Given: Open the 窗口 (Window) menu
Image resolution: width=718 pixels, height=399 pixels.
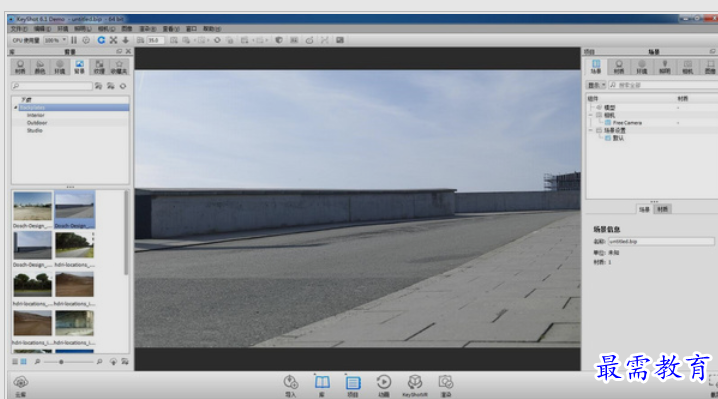Looking at the screenshot, I should (x=191, y=29).
